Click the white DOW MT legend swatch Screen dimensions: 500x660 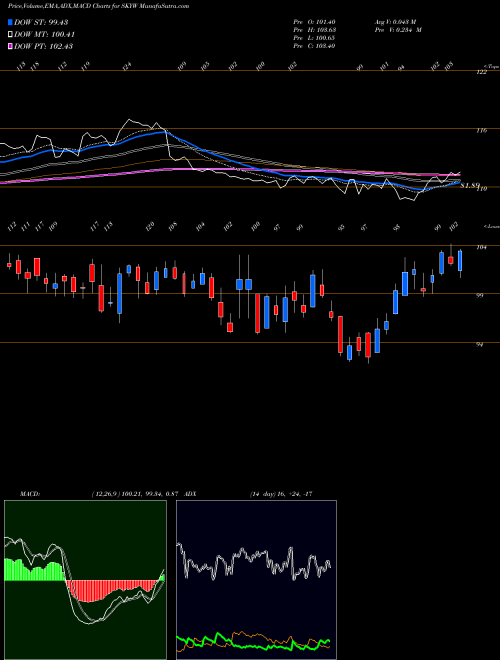10,34
